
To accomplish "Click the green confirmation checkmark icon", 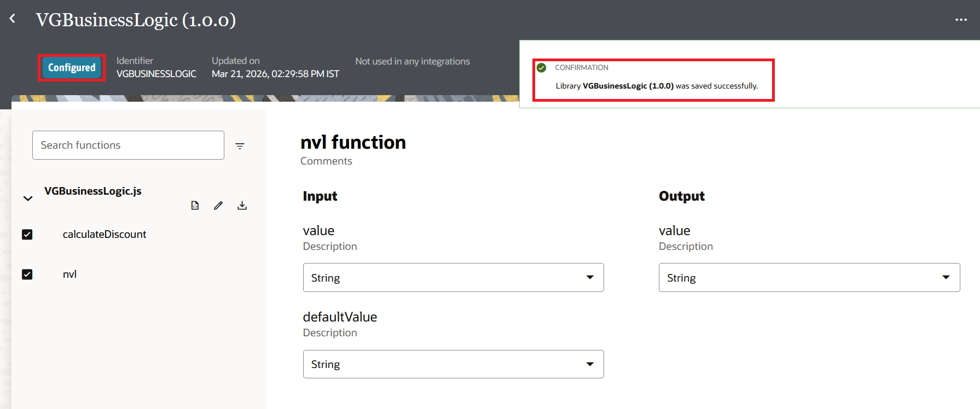I will (542, 68).
